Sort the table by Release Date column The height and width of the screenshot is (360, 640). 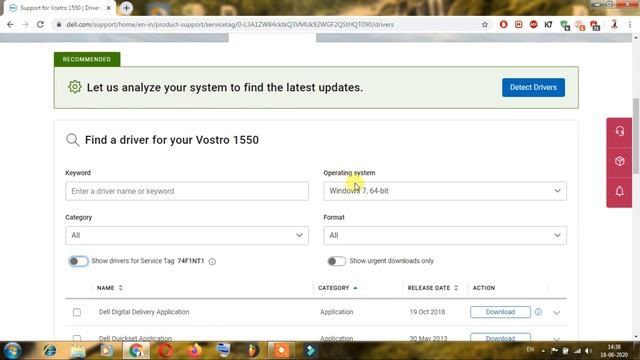(433, 288)
